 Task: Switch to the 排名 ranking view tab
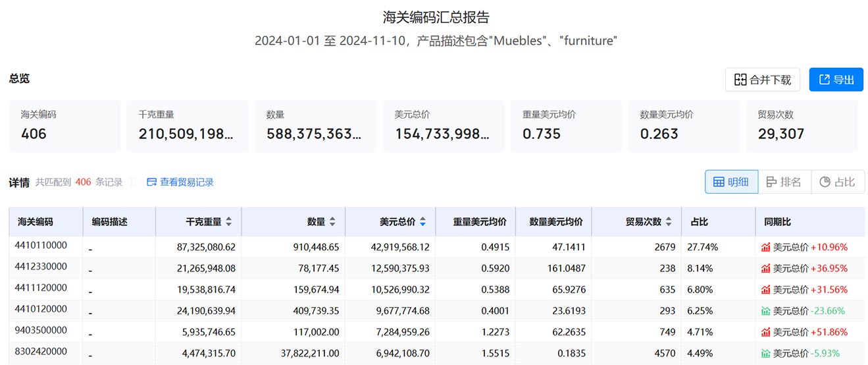(x=784, y=182)
